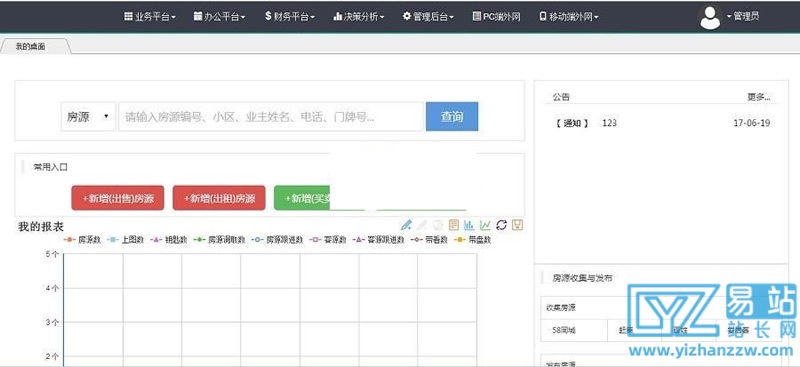Open 更多... announcements link
Viewport: 800px width, 367px height.
pos(759,97)
